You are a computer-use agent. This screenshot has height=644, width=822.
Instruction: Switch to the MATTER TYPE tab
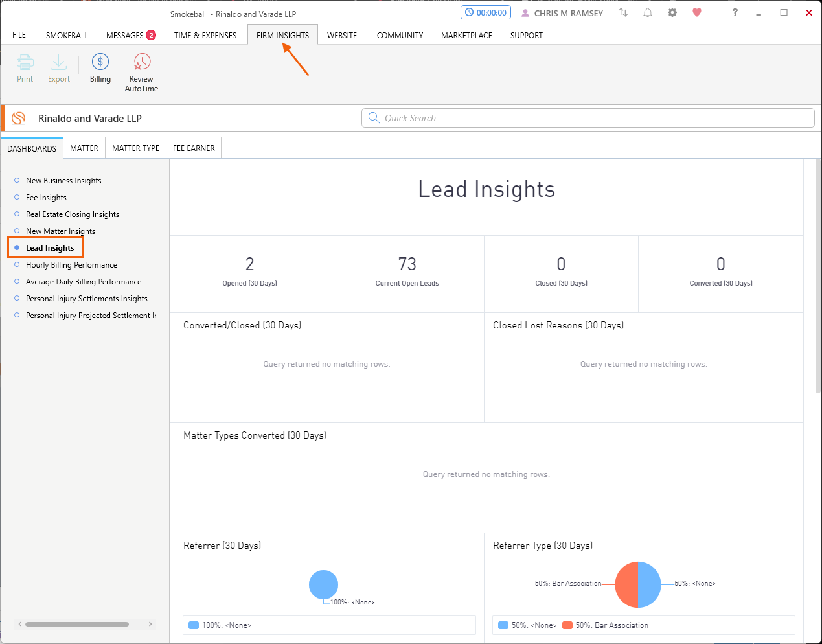[x=135, y=148]
